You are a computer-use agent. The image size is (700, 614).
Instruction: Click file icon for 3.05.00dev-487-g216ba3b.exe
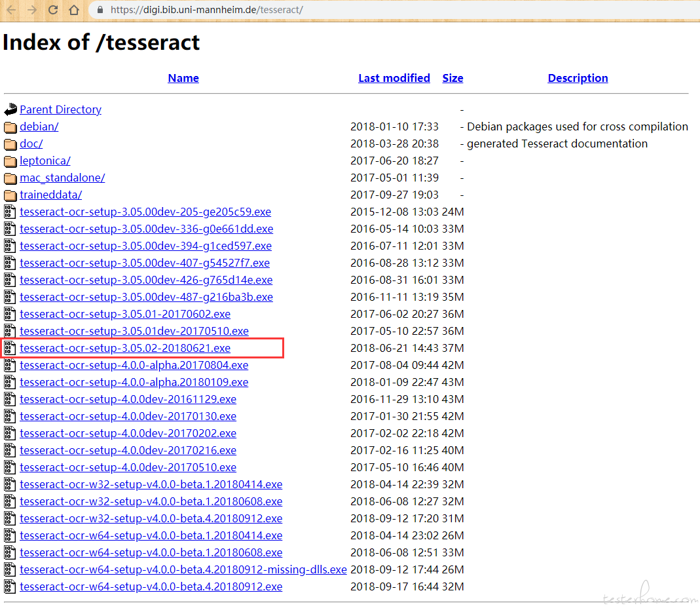pos(10,297)
